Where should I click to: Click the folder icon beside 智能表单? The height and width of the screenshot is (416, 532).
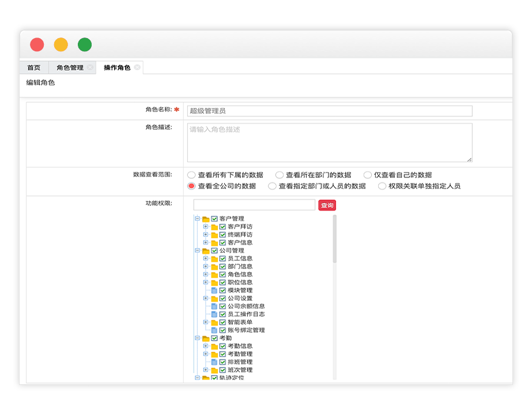coord(214,323)
